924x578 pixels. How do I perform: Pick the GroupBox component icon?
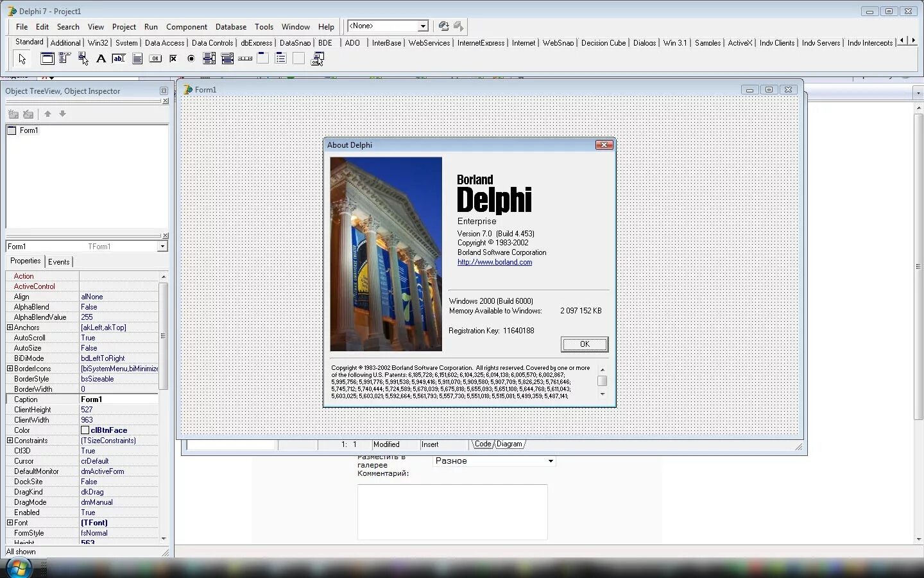pyautogui.click(x=263, y=58)
